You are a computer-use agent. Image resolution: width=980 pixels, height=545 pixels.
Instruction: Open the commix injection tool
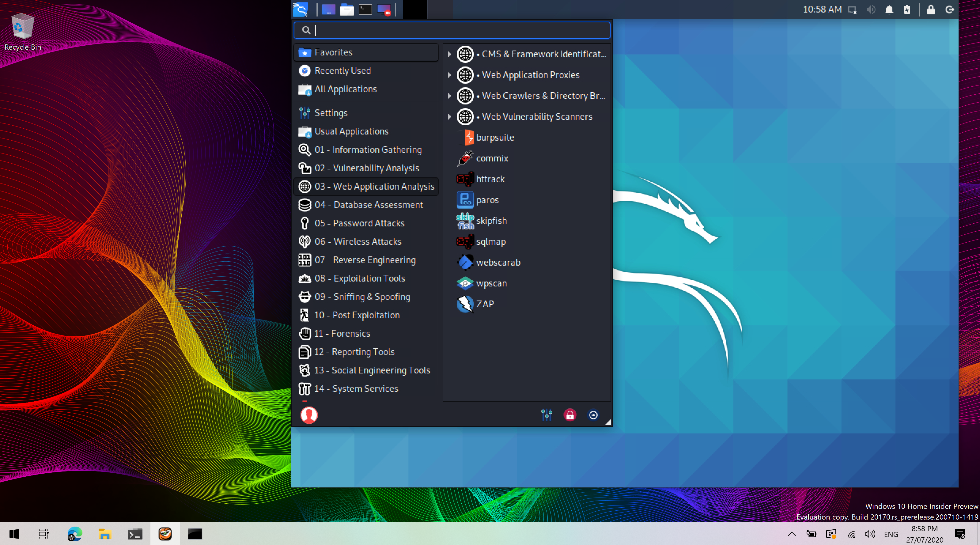[x=492, y=158]
